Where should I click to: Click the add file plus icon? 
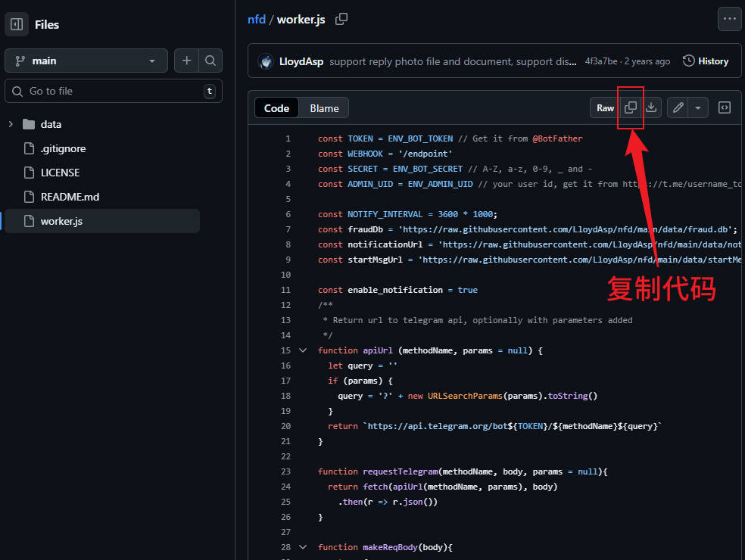pyautogui.click(x=186, y=61)
